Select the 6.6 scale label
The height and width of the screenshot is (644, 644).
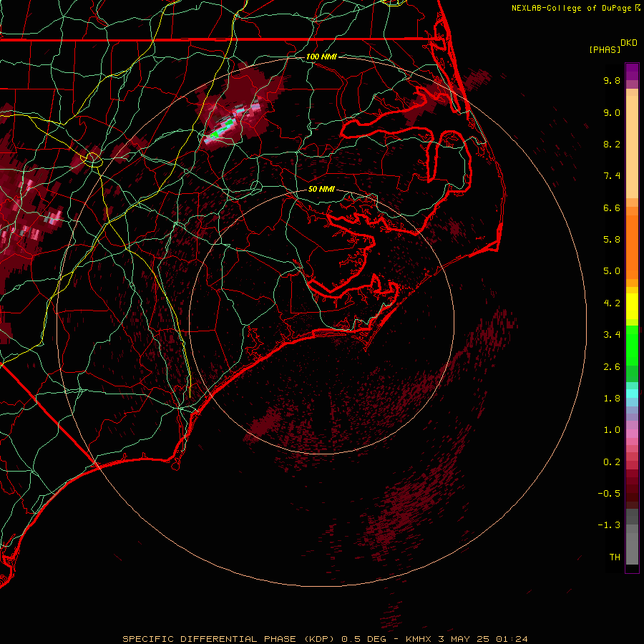click(612, 208)
